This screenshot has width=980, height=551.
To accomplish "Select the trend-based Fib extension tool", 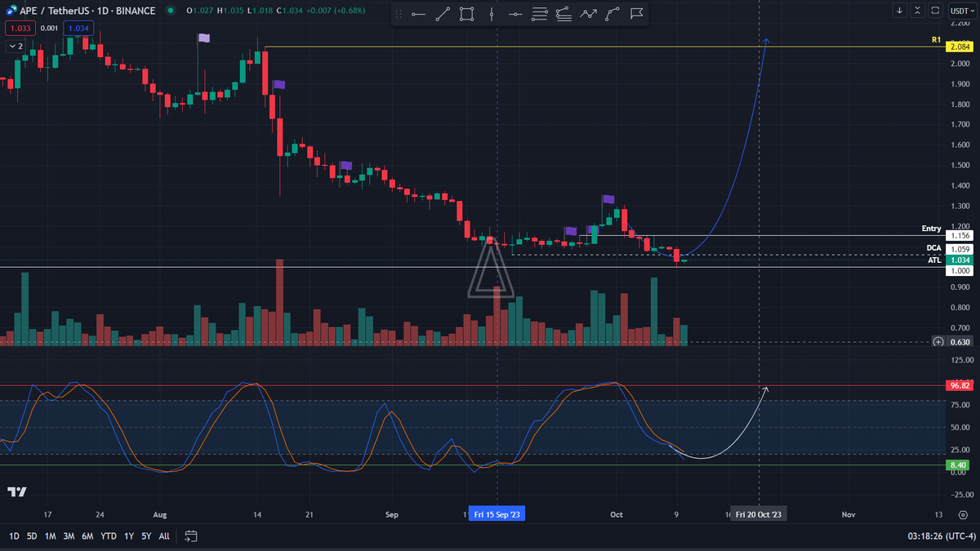I will click(563, 14).
